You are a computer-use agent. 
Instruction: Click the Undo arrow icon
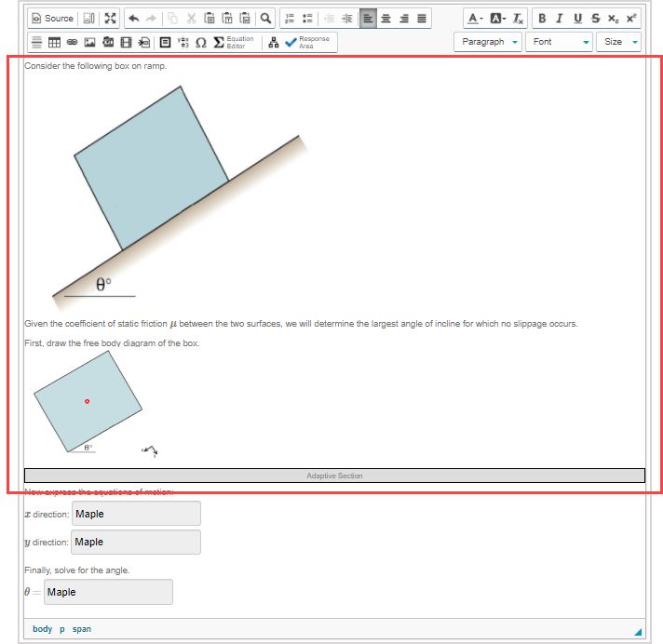tap(134, 19)
